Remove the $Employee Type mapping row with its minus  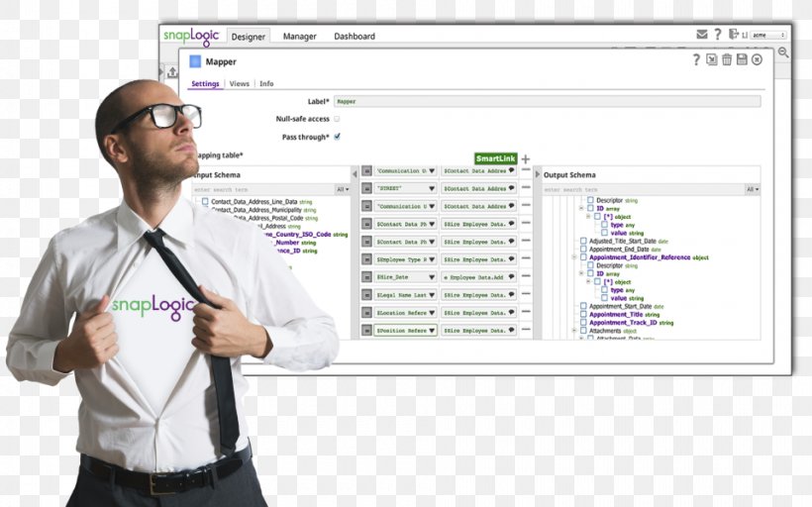526,257
